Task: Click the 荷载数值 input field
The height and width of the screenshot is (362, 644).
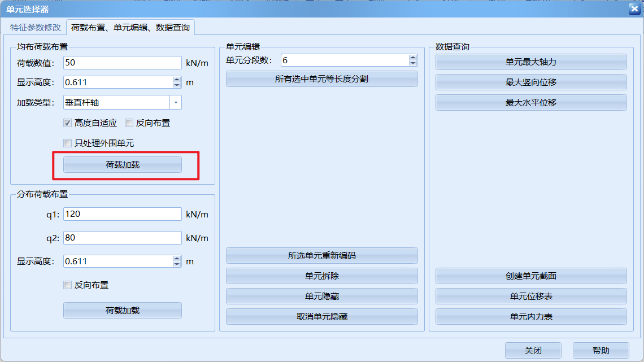Action: click(122, 63)
